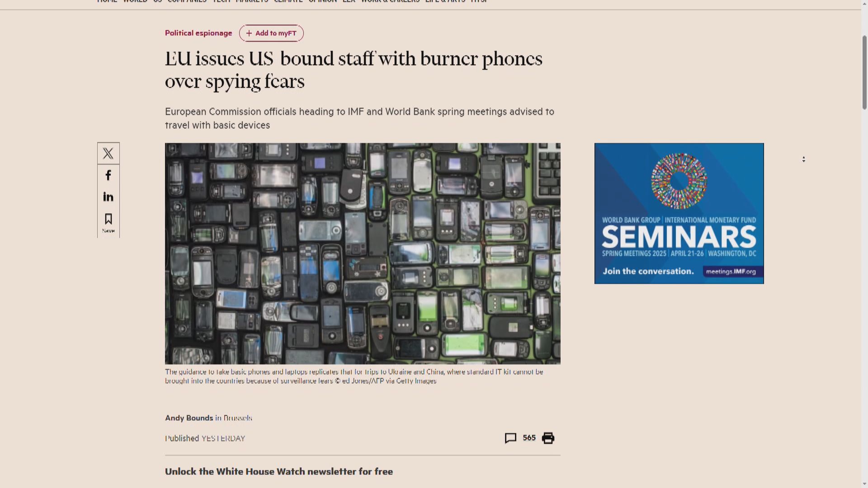Click scrollbar down arrow at bottom

tap(864, 484)
